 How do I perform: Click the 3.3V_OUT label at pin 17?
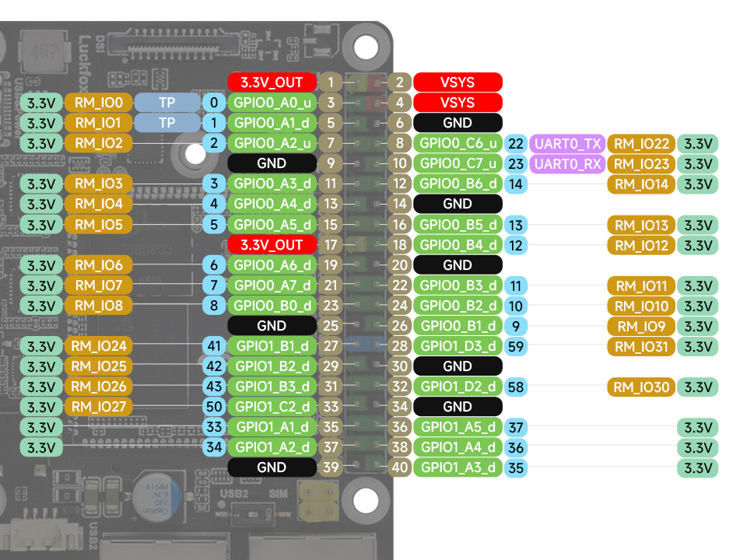272,245
